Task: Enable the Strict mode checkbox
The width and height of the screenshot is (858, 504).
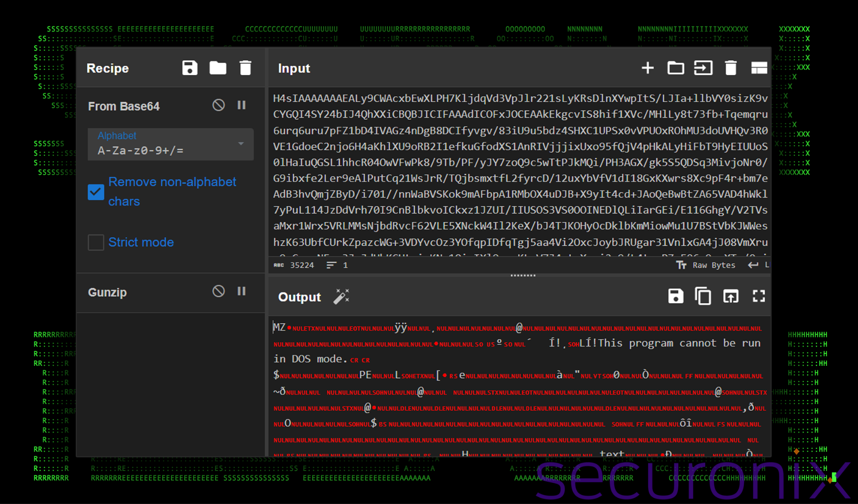Action: tap(96, 242)
